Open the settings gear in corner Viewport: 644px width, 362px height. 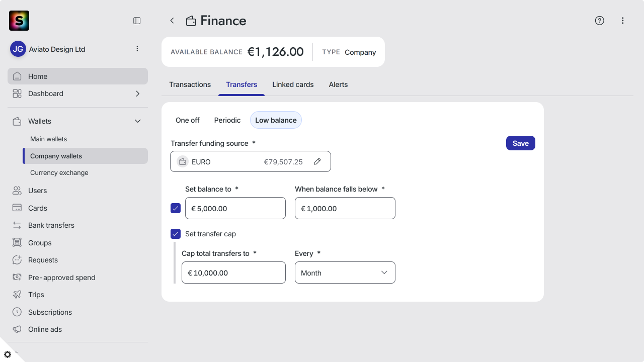point(8,354)
